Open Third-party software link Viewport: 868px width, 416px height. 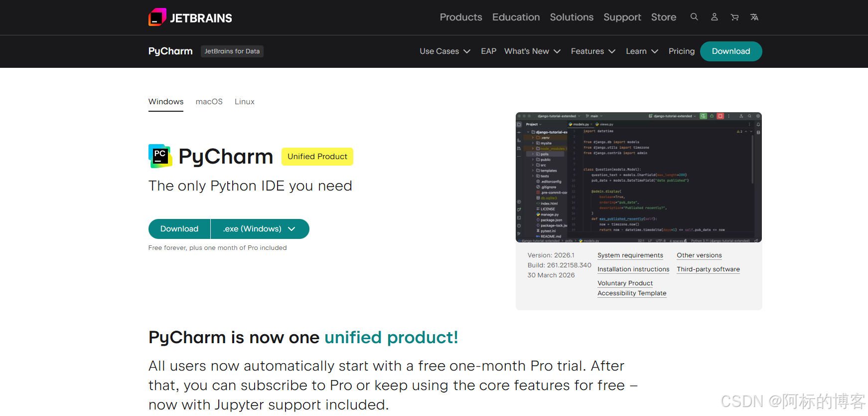point(708,269)
